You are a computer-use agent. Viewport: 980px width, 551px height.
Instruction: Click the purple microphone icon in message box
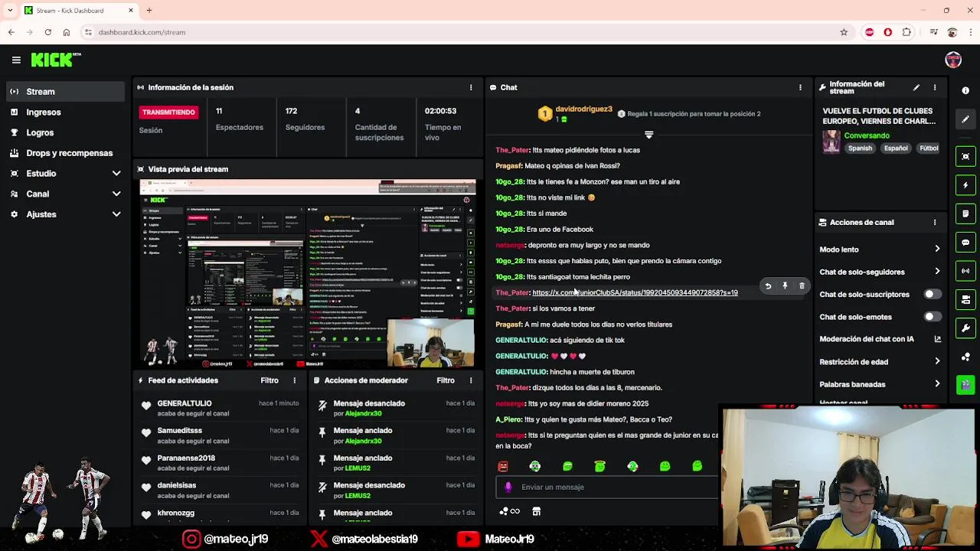508,487
